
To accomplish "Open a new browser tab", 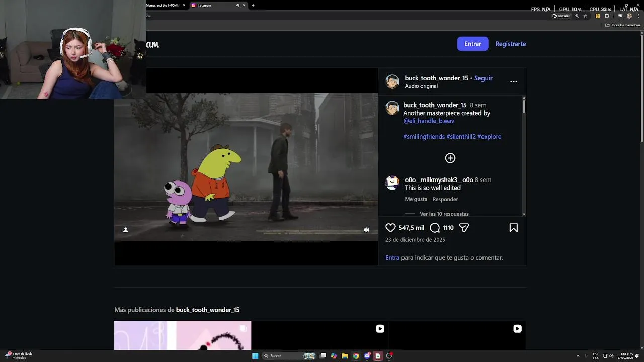I will (253, 5).
